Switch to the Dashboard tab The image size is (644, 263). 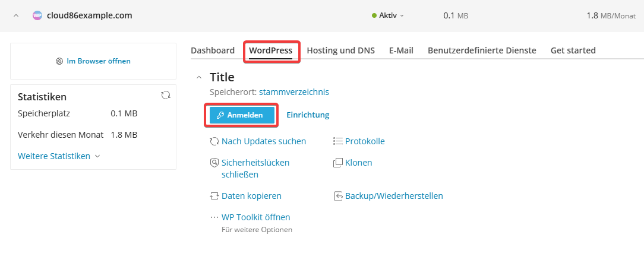point(213,50)
